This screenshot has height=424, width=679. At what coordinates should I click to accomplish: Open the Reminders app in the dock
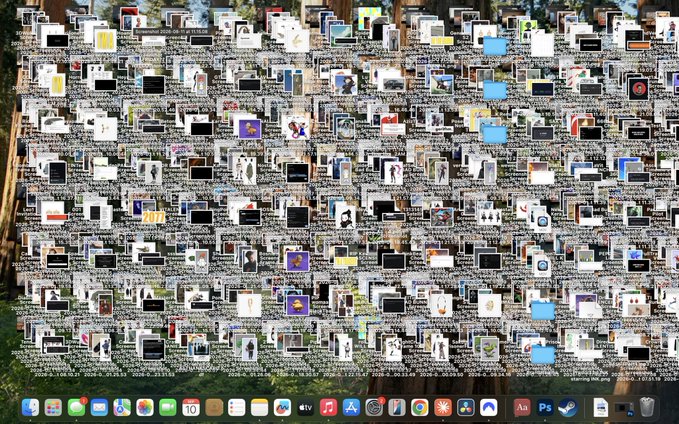coord(237,408)
